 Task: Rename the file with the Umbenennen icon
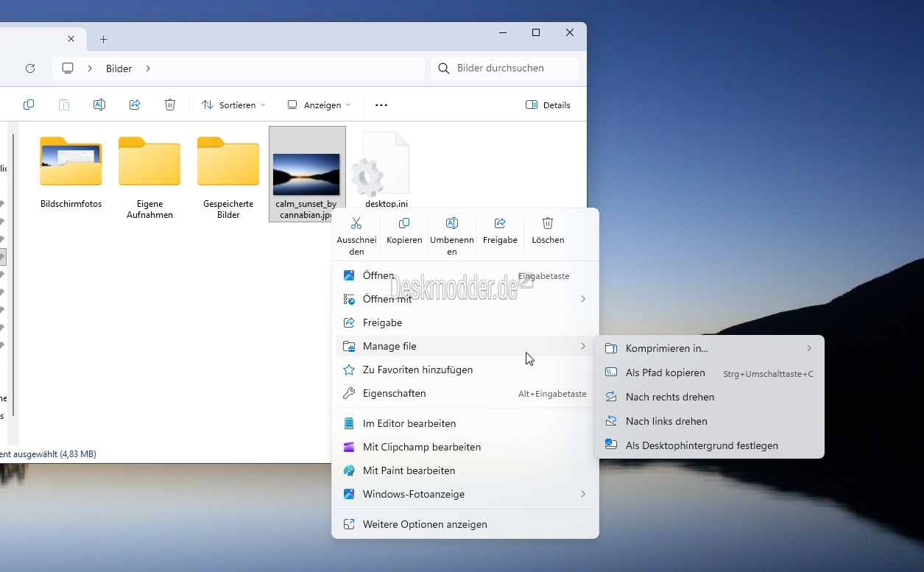pos(451,222)
